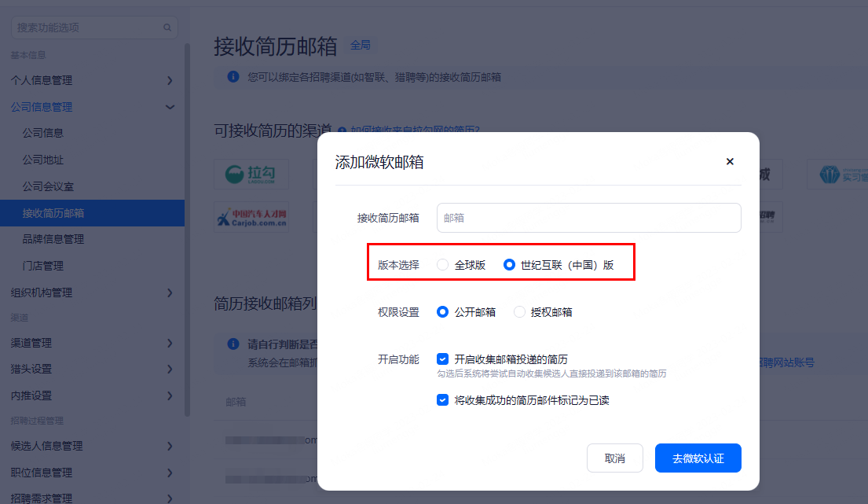Expand 招聘需求管理 chevron
The height and width of the screenshot is (504, 868).
pyautogui.click(x=170, y=498)
